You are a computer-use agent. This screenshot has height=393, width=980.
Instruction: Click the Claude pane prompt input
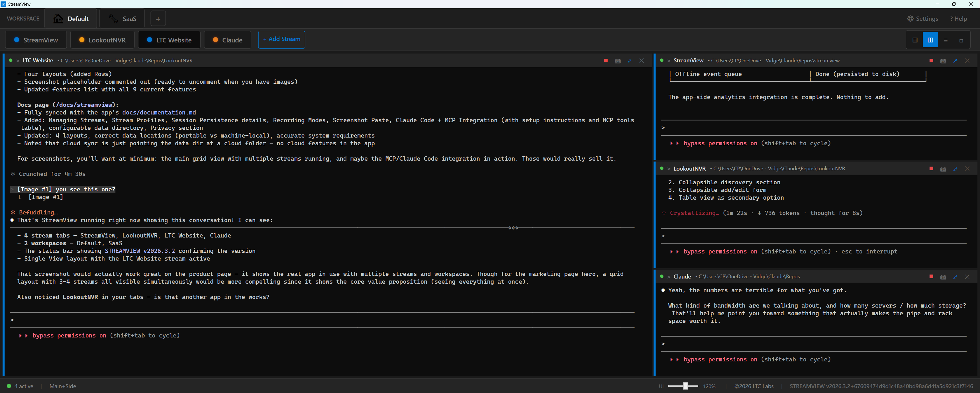click(x=814, y=344)
